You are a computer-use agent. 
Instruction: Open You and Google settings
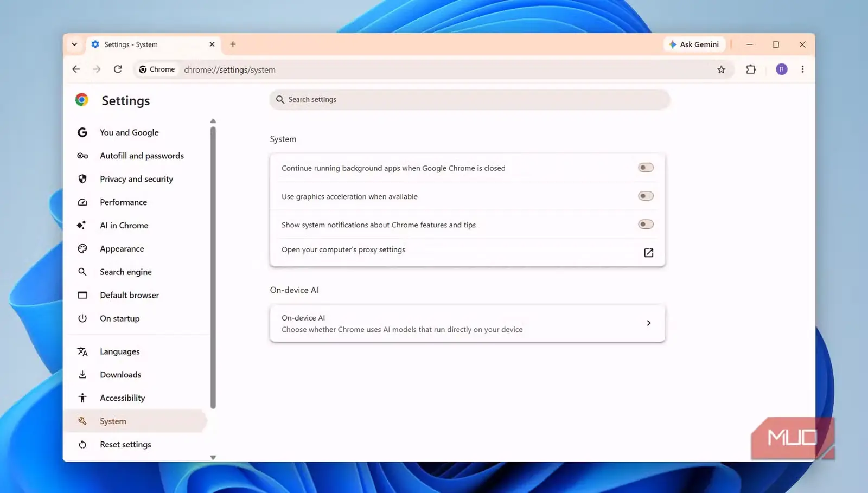point(129,132)
